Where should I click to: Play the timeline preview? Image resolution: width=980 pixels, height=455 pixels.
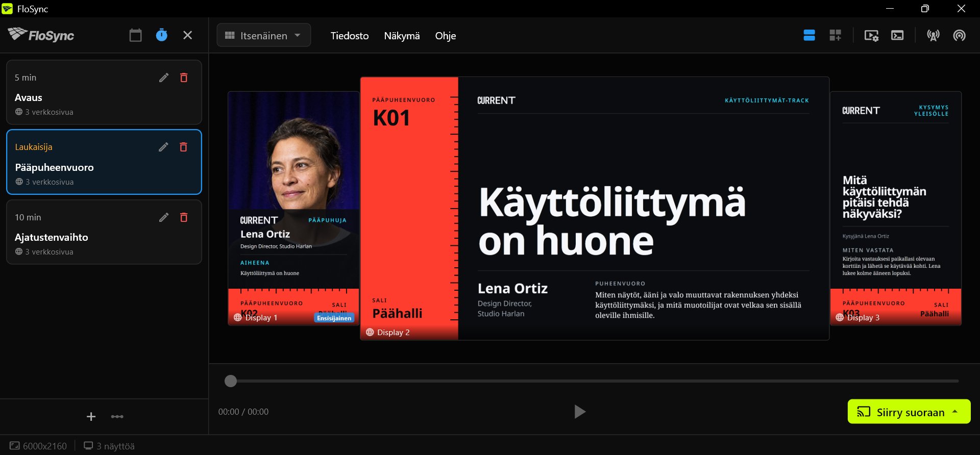(579, 412)
